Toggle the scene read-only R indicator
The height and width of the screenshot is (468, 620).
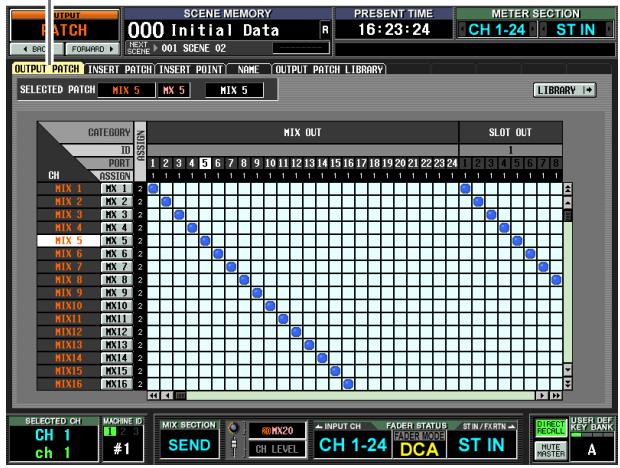click(x=325, y=30)
